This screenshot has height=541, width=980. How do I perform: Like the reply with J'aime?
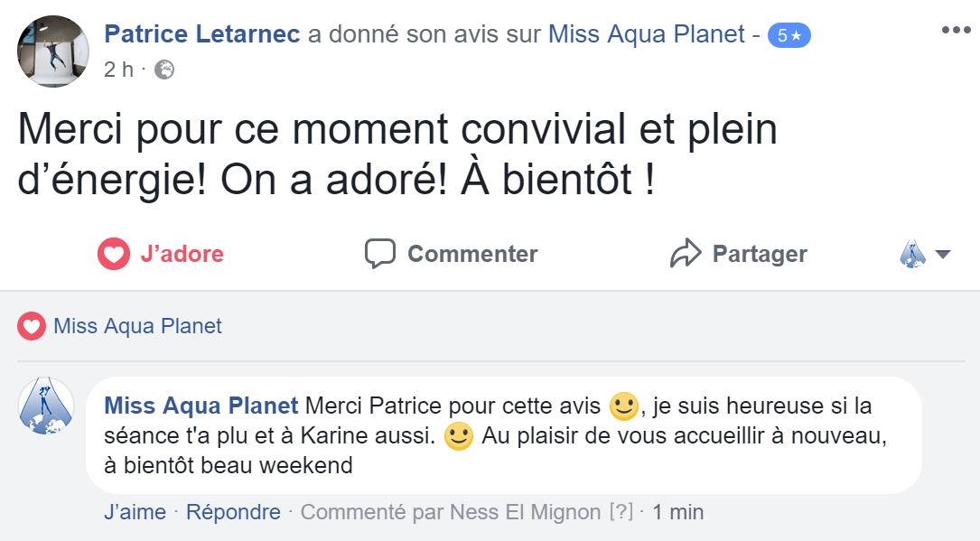pos(135,512)
